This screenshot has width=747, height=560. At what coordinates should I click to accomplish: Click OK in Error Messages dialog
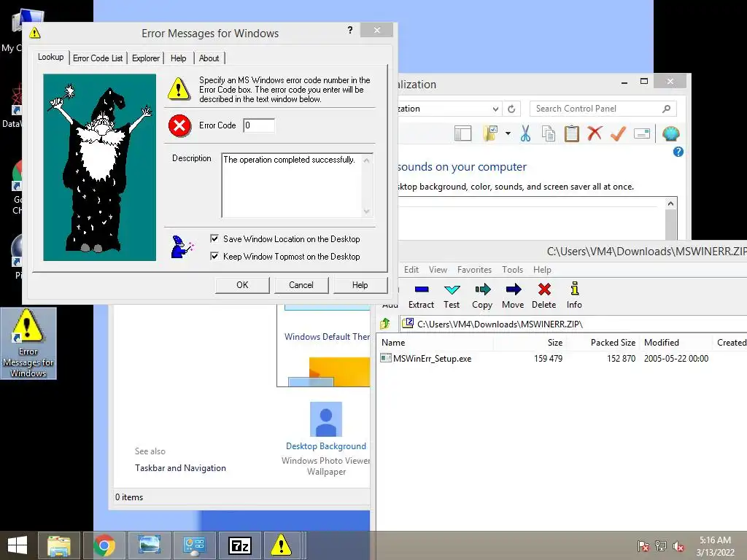[242, 285]
